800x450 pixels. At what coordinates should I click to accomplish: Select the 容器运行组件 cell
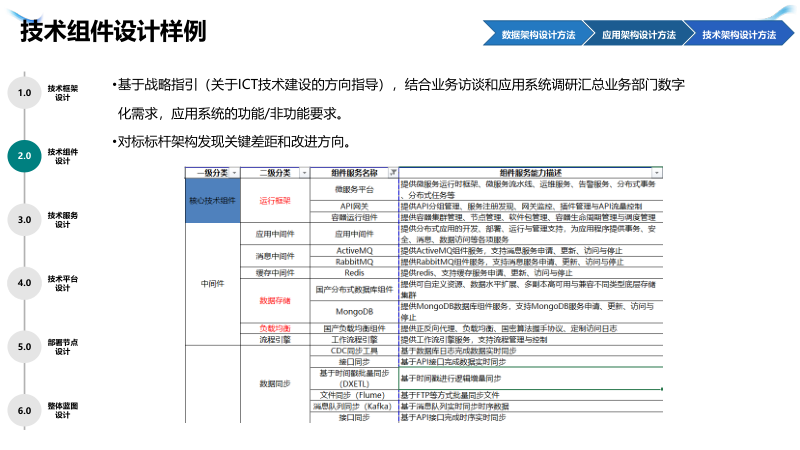[x=354, y=217]
